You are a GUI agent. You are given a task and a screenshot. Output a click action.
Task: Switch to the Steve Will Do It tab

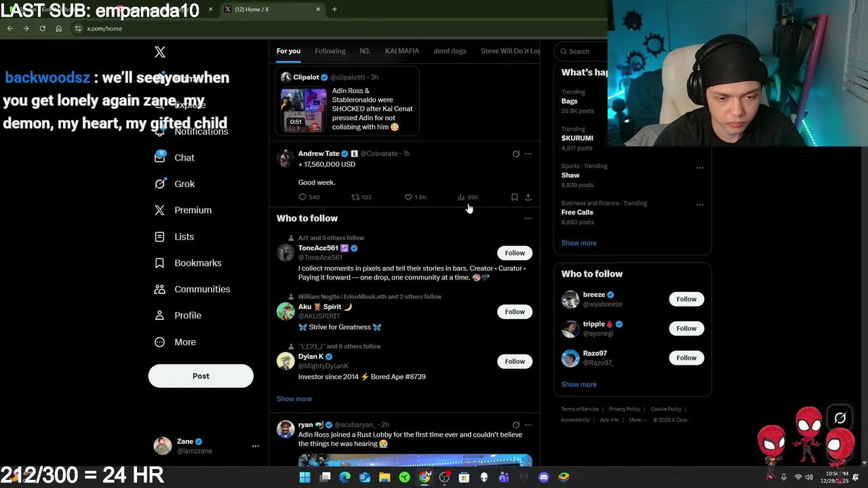[510, 52]
